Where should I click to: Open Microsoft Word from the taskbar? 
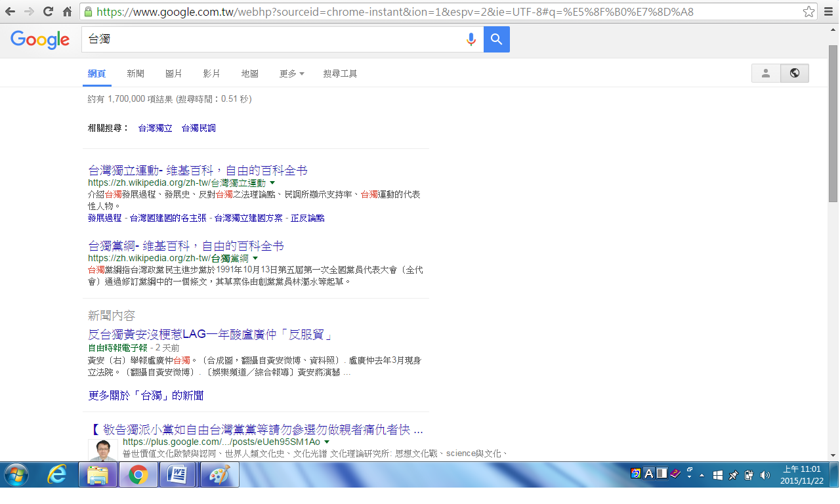coord(178,474)
